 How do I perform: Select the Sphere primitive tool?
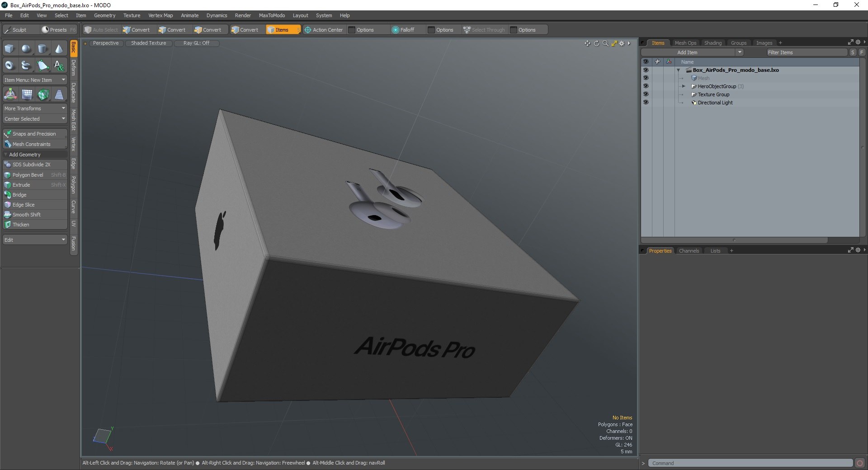(x=26, y=49)
